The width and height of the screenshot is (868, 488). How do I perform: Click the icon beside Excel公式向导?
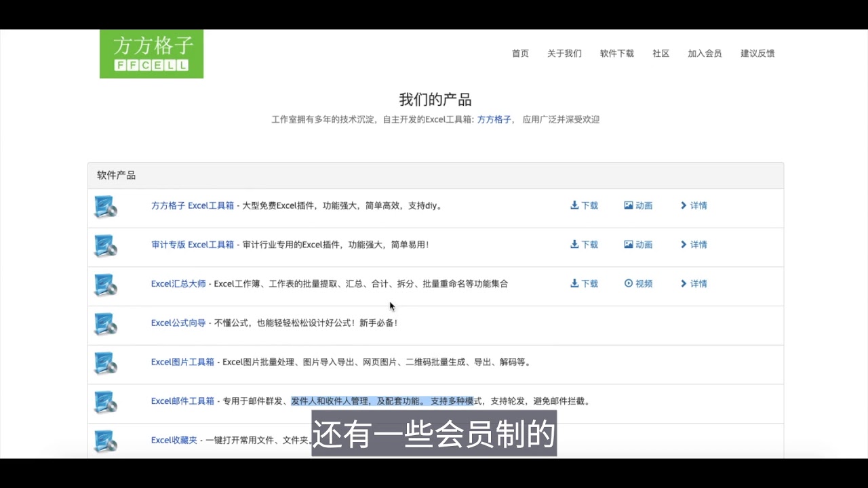tap(105, 324)
